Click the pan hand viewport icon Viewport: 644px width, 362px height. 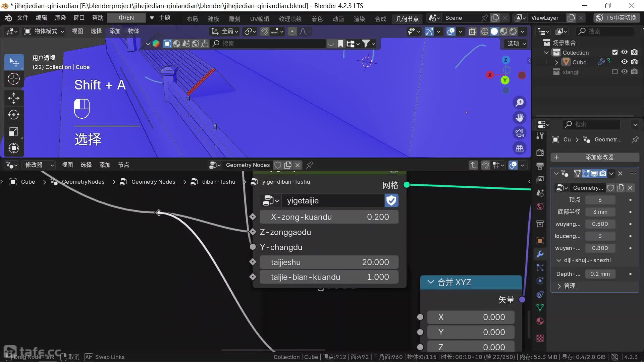coord(520,118)
